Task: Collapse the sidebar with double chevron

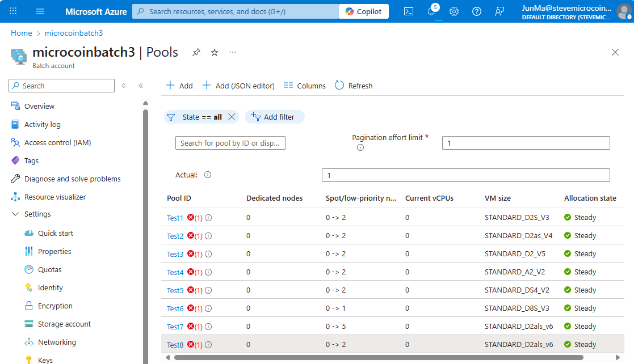Action: pyautogui.click(x=141, y=86)
